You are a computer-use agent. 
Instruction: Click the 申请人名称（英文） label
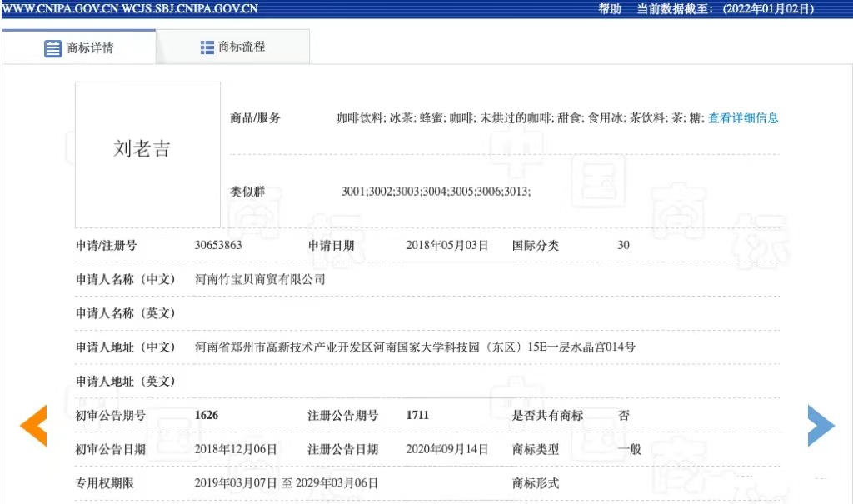126,313
